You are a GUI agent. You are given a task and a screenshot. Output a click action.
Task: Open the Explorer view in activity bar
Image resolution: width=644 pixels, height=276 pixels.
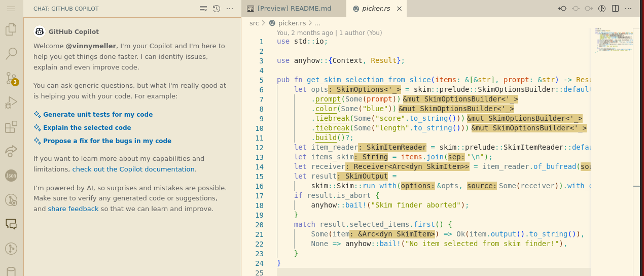[11, 29]
